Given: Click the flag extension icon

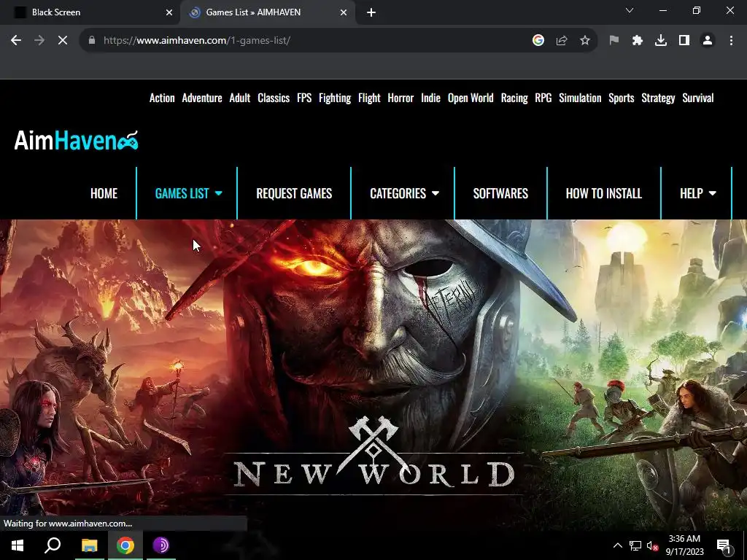Looking at the screenshot, I should tap(614, 41).
